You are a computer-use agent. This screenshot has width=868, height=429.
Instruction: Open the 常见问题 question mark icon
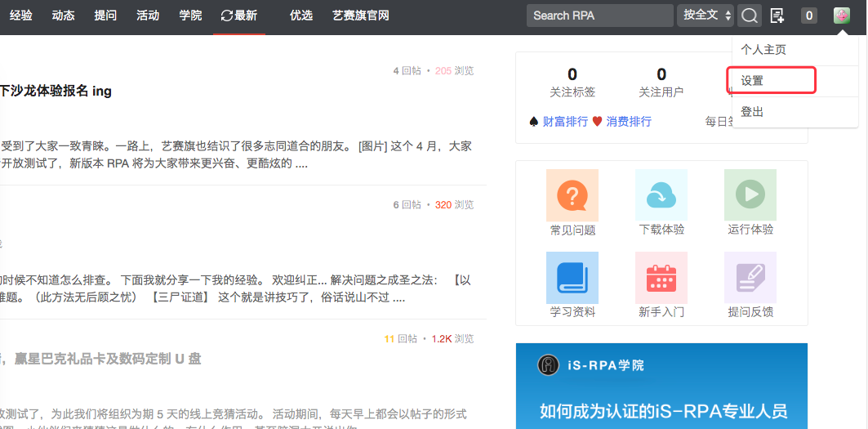pos(572,195)
